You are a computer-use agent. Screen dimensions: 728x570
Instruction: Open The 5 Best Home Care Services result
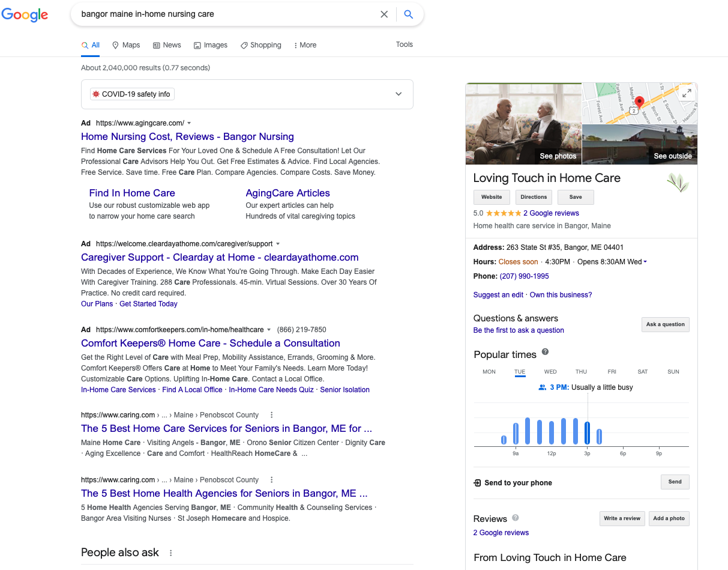pyautogui.click(x=226, y=428)
